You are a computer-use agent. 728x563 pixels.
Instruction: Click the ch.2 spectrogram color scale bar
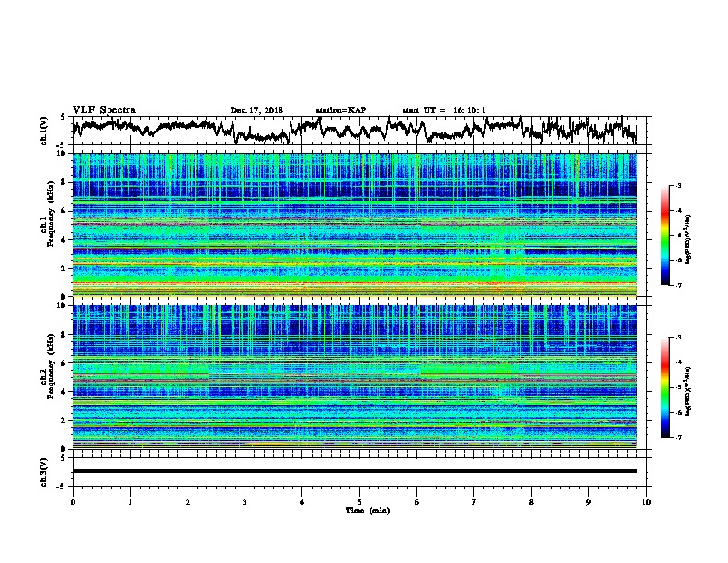click(x=665, y=387)
